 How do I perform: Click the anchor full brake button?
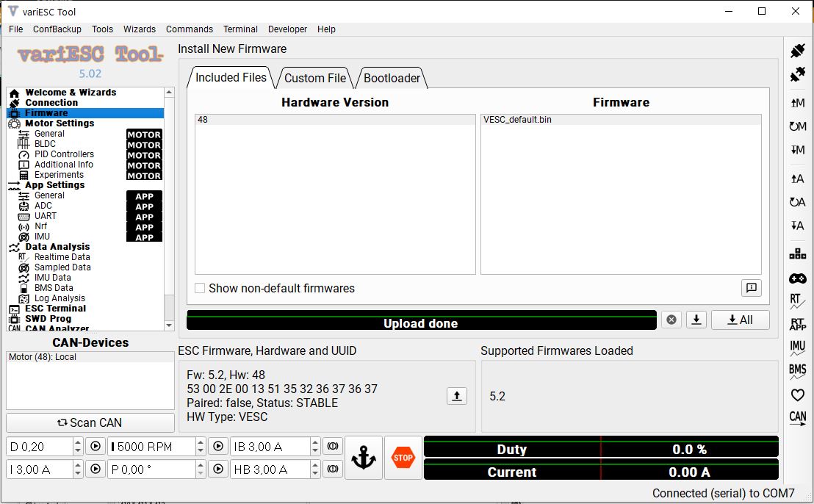[x=364, y=458]
